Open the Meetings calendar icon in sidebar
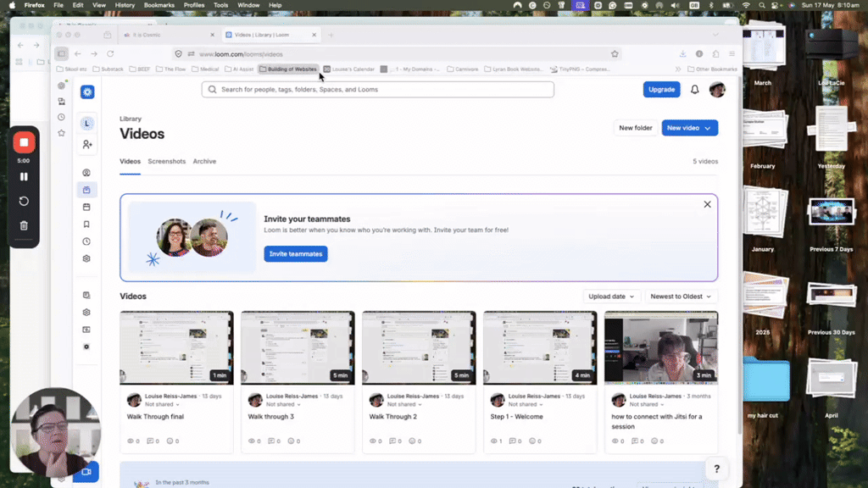868x488 pixels. [x=86, y=207]
